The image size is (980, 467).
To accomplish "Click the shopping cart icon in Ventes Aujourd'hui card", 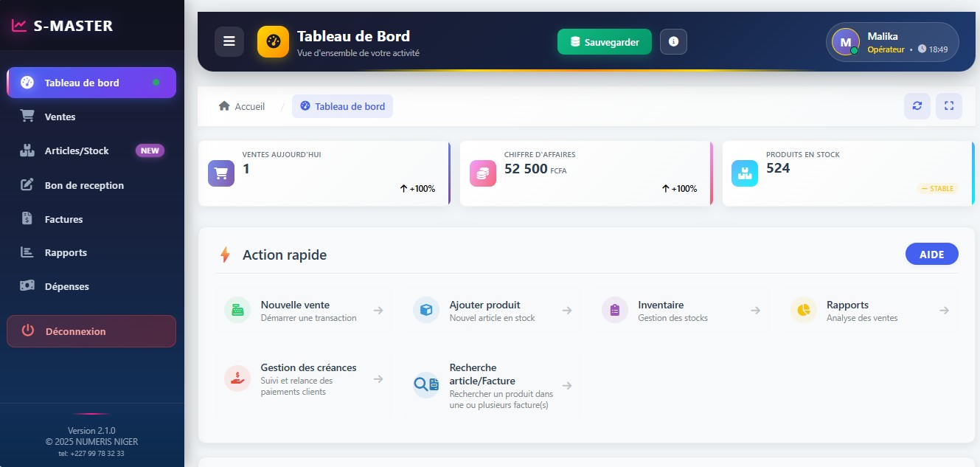I will [x=221, y=173].
